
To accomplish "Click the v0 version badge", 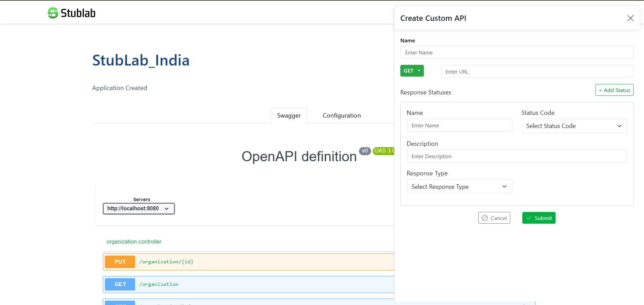I will click(x=365, y=151).
